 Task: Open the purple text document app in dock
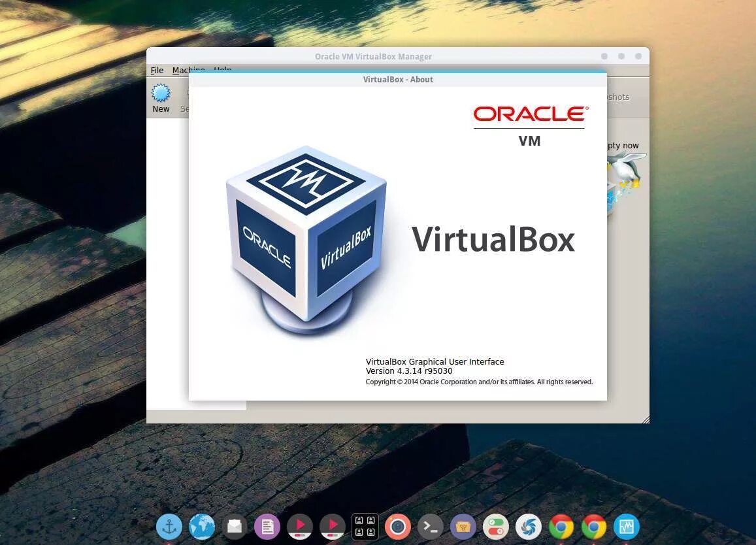pyautogui.click(x=267, y=527)
